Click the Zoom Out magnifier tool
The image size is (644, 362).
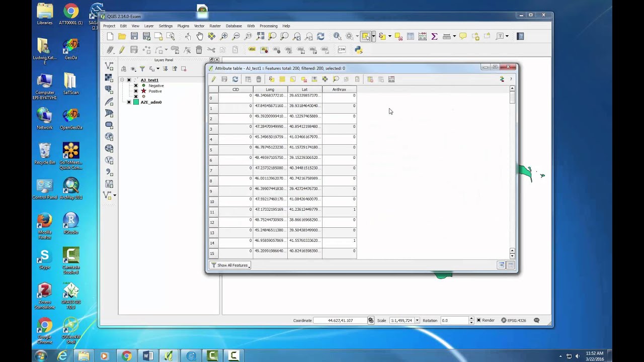[x=236, y=36]
